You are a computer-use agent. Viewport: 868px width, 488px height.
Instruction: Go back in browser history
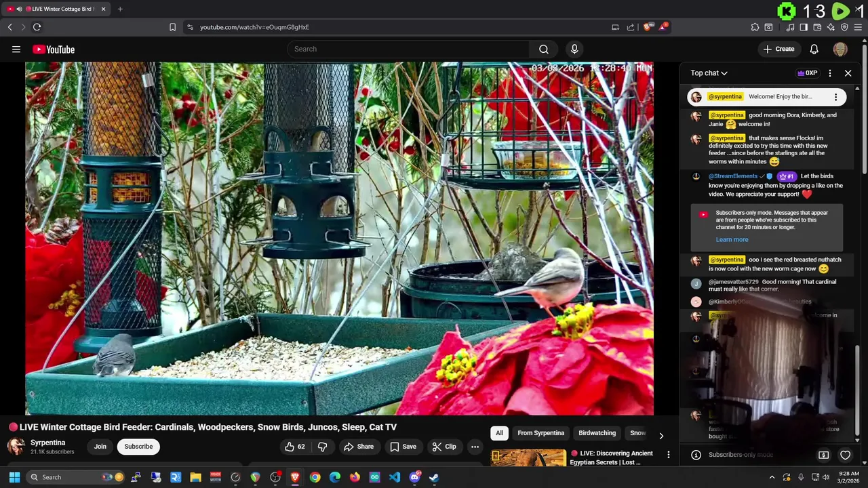(x=9, y=27)
